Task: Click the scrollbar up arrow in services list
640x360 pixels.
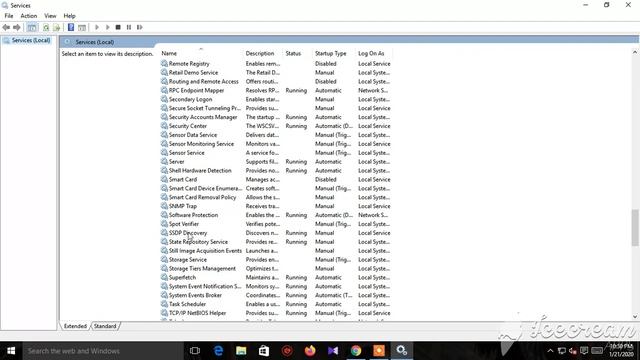Action: pyautogui.click(x=635, y=52)
